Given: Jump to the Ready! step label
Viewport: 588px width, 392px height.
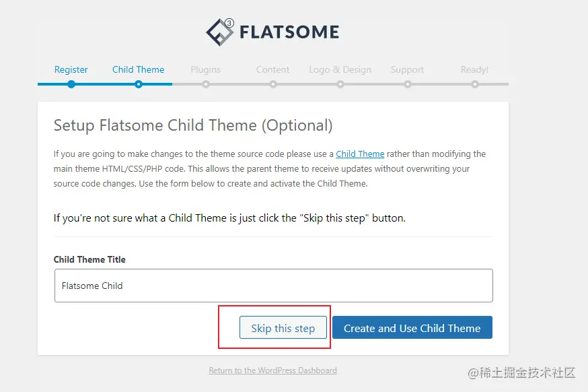Looking at the screenshot, I should 475,70.
